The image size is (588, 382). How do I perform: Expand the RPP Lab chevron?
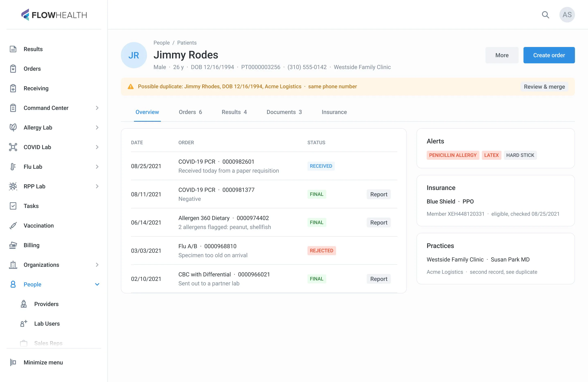(97, 186)
